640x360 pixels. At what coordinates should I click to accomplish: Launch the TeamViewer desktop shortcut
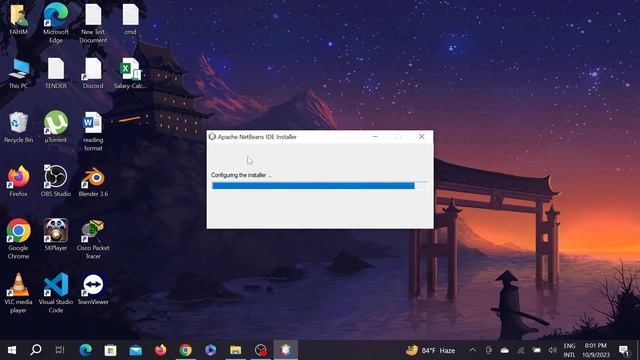point(93,289)
